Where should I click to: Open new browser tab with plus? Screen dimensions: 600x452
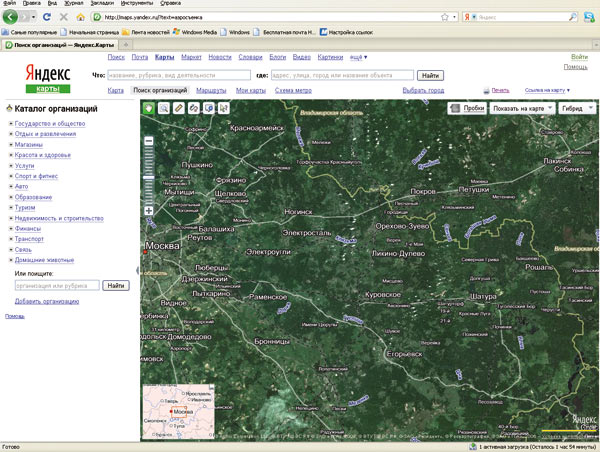126,45
